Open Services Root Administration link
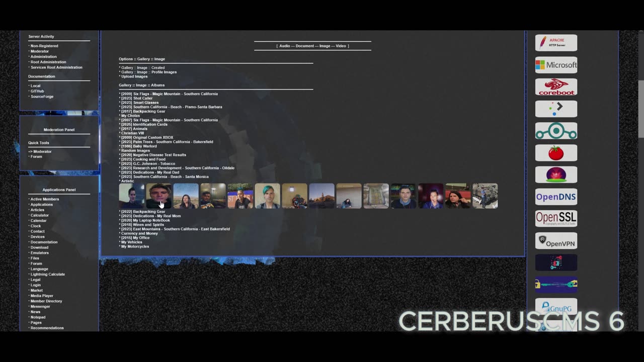 click(56, 67)
